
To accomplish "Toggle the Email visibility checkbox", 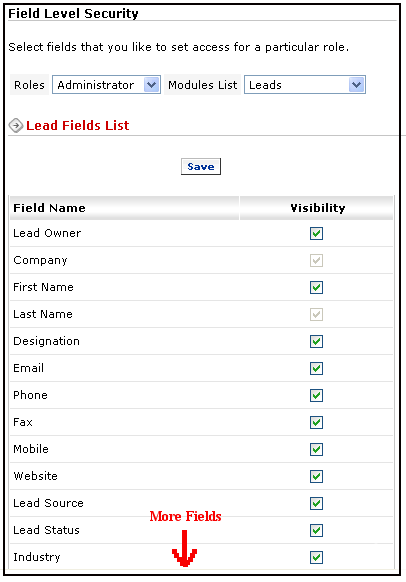I will (316, 369).
